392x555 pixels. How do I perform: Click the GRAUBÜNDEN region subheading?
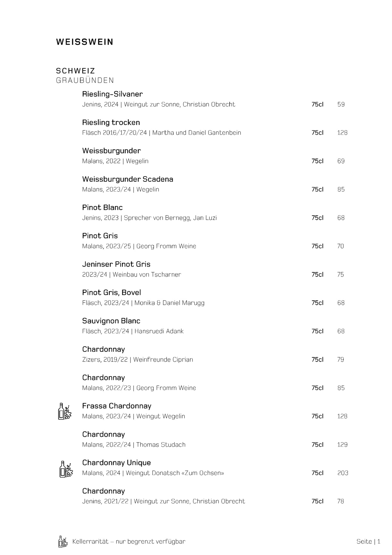pyautogui.click(x=85, y=80)
